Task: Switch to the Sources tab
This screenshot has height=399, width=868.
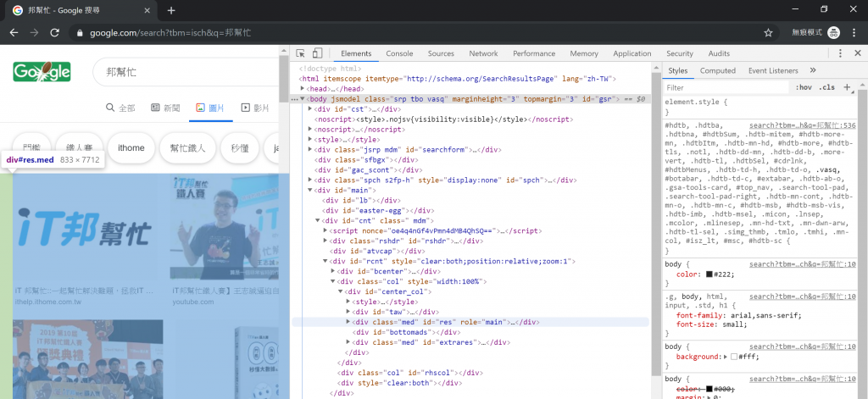Action: coord(441,53)
